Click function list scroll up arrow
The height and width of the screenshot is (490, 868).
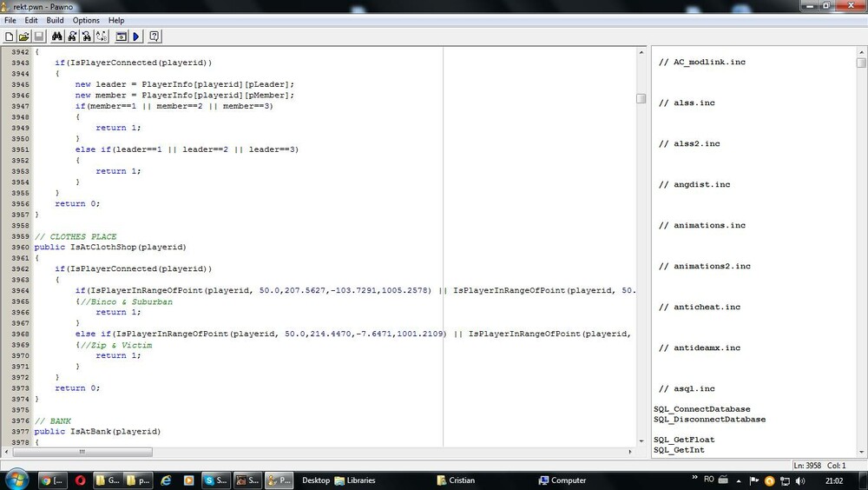861,52
